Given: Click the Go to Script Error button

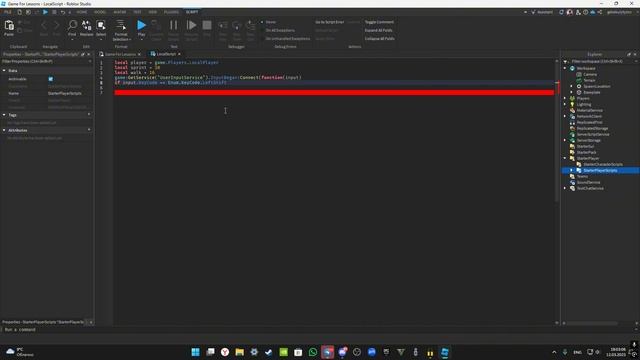Looking at the screenshot, I should pos(329,22).
